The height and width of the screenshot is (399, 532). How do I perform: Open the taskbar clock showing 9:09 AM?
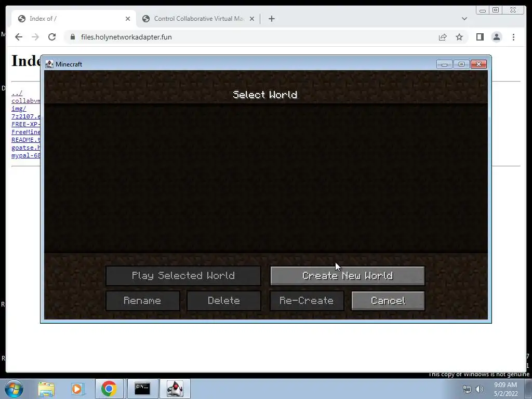(506, 389)
